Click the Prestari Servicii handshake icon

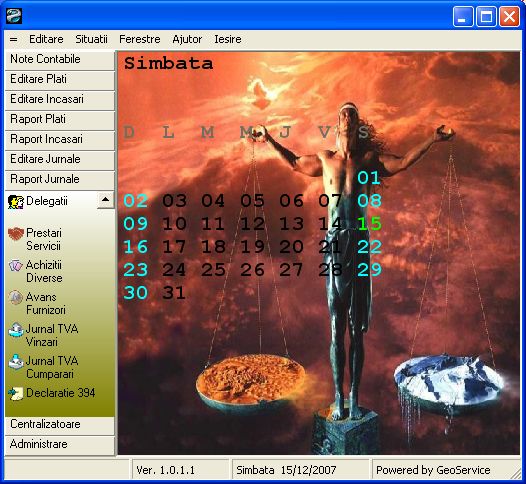point(16,234)
